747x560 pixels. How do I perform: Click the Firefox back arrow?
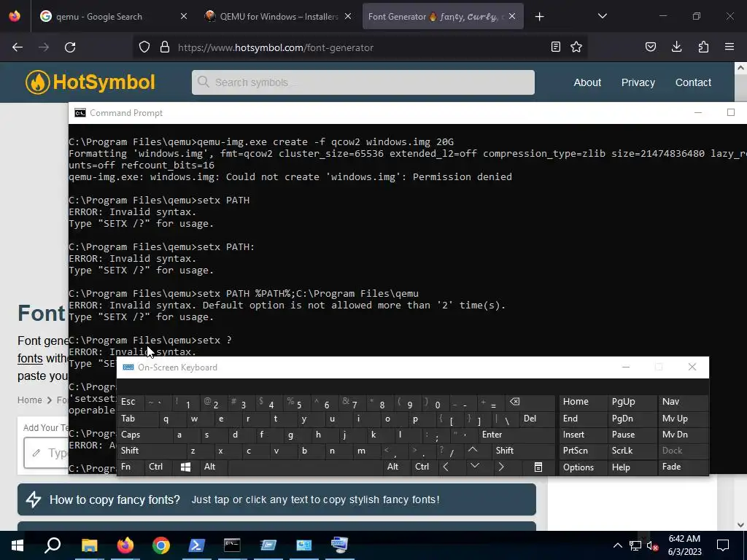pyautogui.click(x=18, y=47)
